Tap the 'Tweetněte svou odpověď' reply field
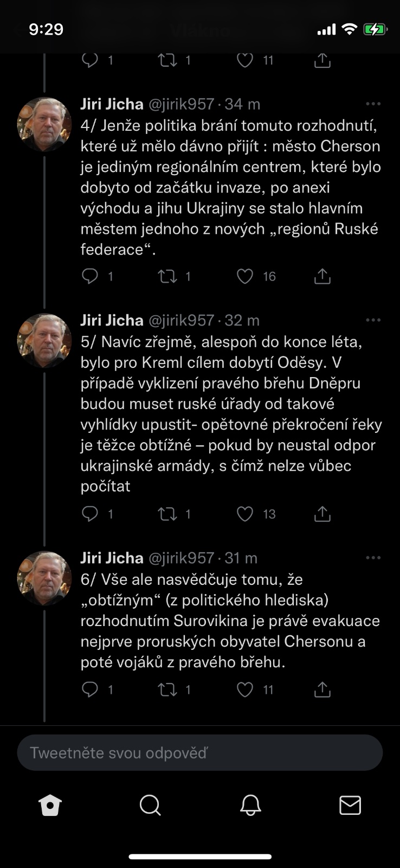400x868 pixels. click(200, 753)
